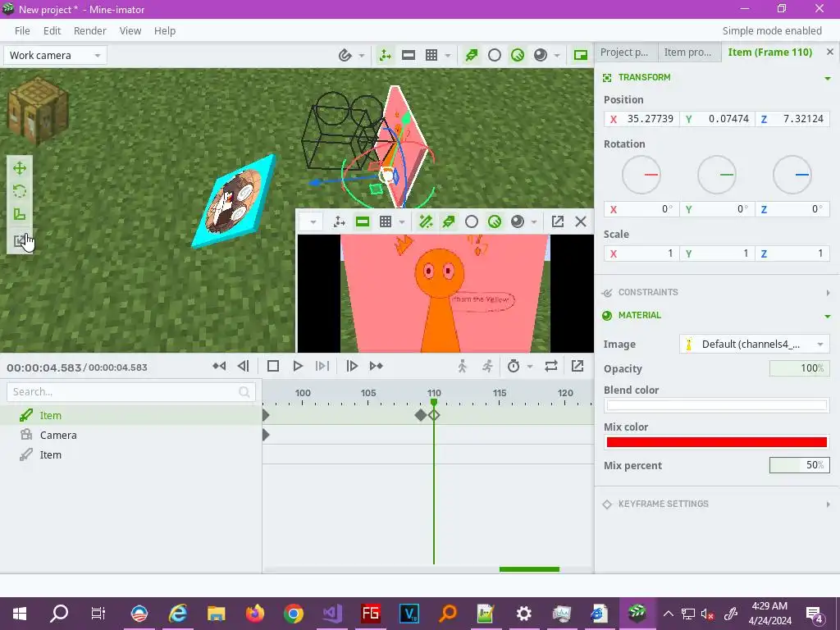
Task: Close the secondary view panel
Action: pyautogui.click(x=581, y=221)
